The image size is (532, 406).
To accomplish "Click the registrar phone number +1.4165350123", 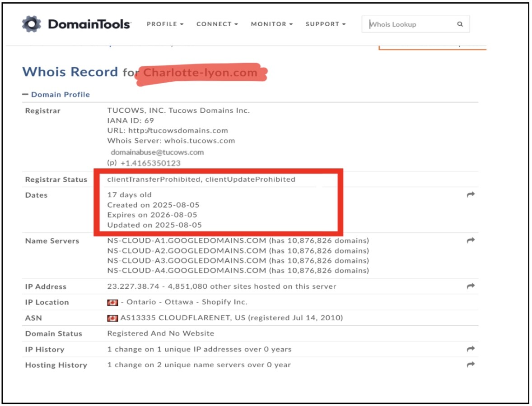I will coord(150,163).
